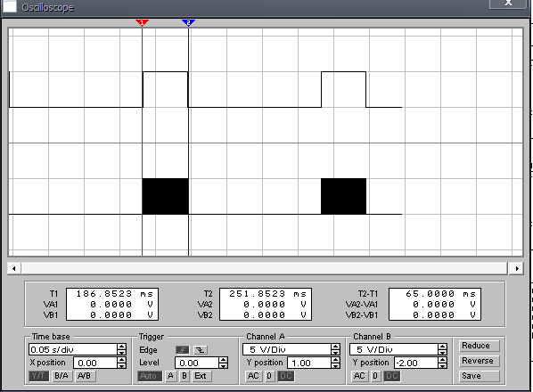Decrease the X position value
Screen dimensions: 533x392
click(x=121, y=366)
